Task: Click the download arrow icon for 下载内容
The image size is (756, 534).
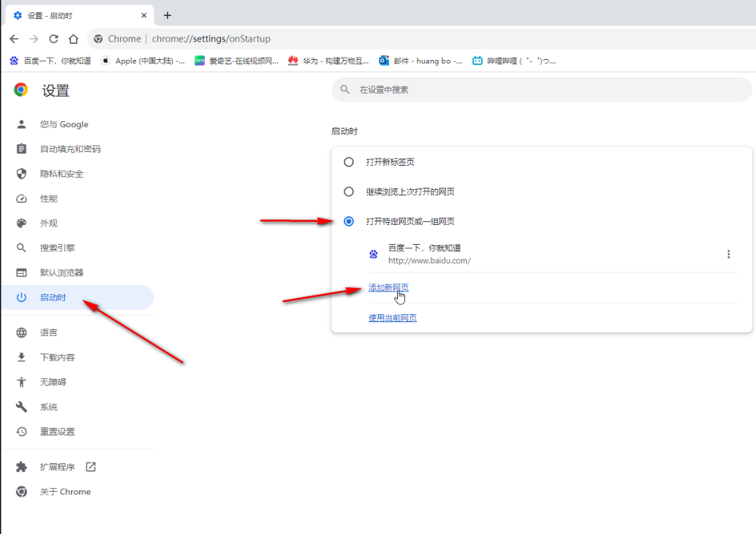Action: click(x=21, y=357)
